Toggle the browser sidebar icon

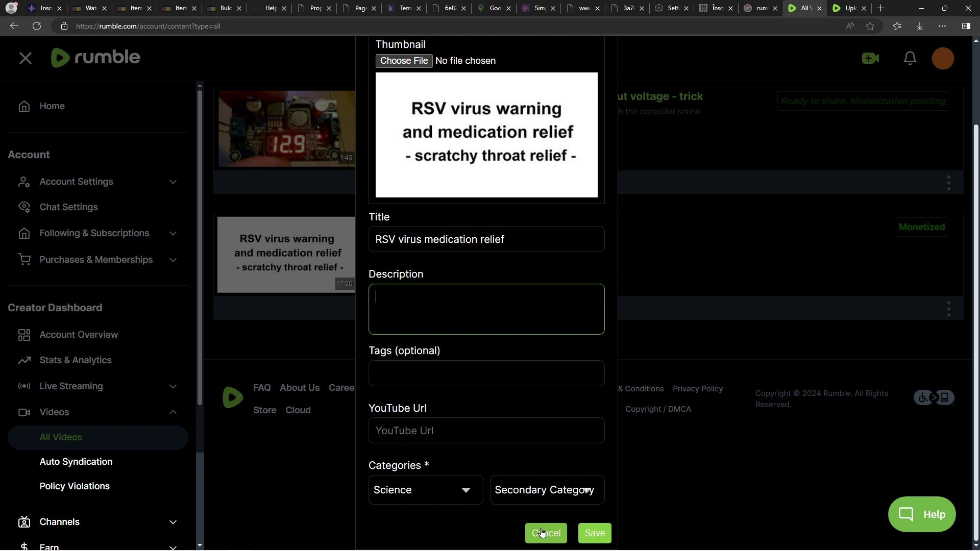tap(966, 26)
